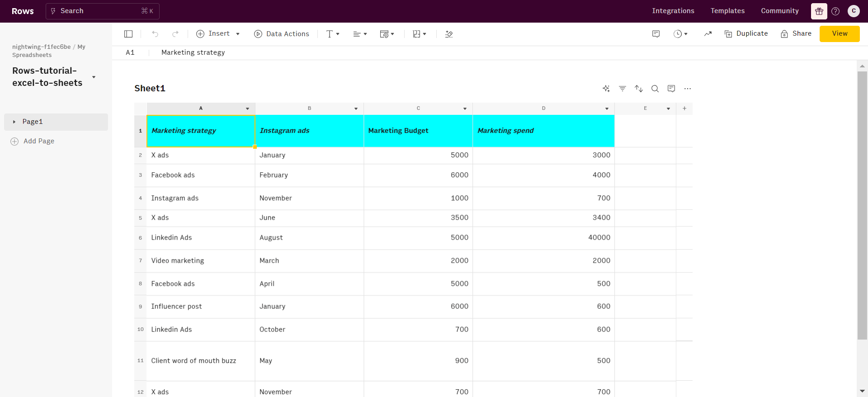Open column D dropdown arrow
The width and height of the screenshot is (868, 397).
607,109
